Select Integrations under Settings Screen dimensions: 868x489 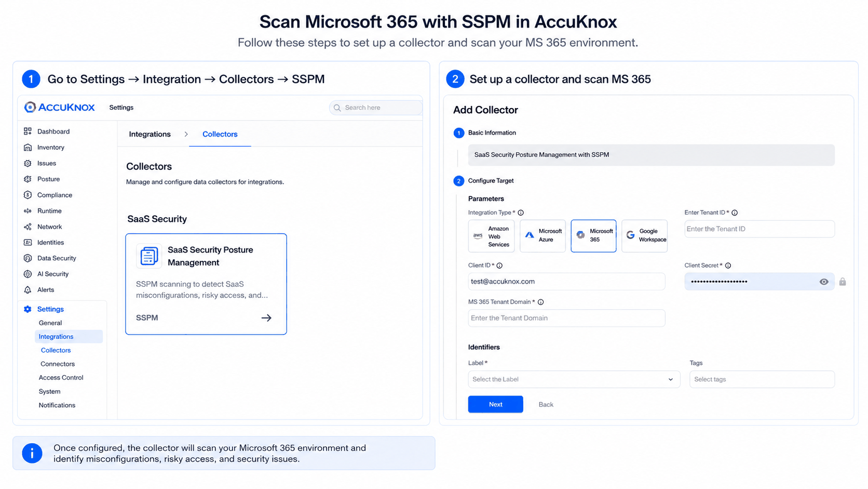click(69, 337)
